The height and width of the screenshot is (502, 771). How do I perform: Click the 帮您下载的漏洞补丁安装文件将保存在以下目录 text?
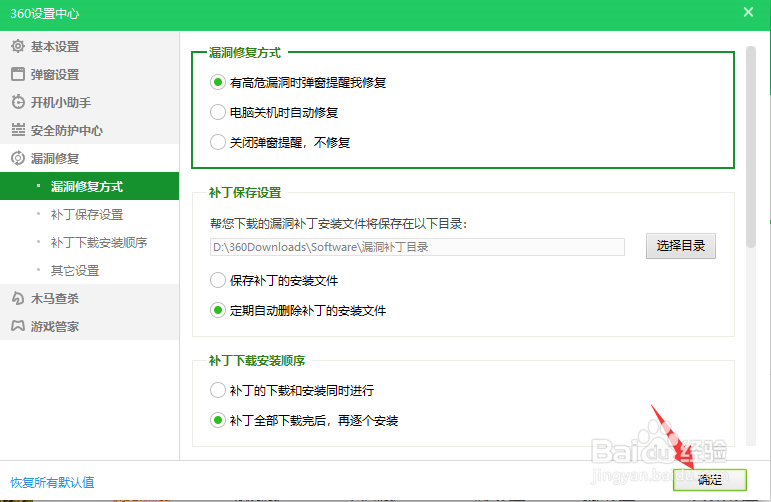338,224
